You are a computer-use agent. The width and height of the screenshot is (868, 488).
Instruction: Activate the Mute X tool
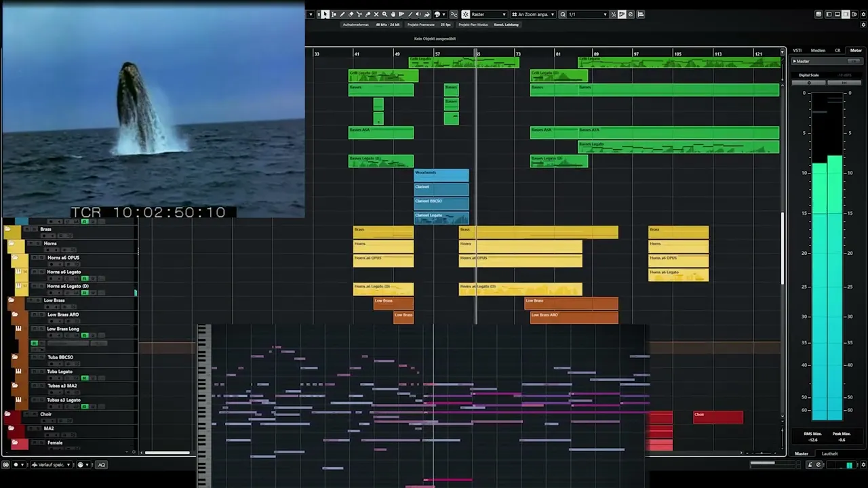tap(376, 14)
